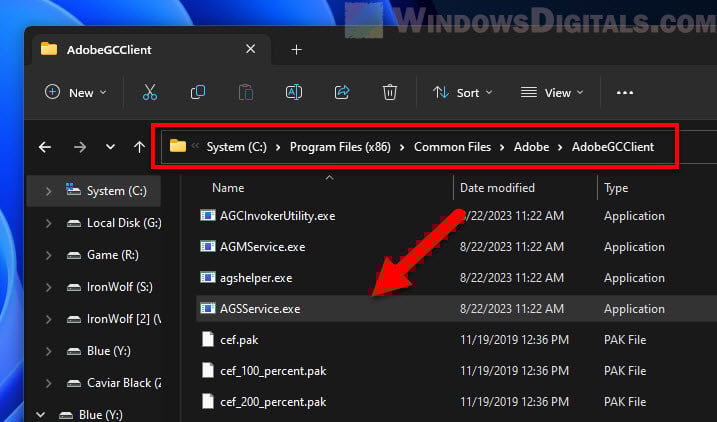Click System (C:) in address bar

[x=236, y=147]
